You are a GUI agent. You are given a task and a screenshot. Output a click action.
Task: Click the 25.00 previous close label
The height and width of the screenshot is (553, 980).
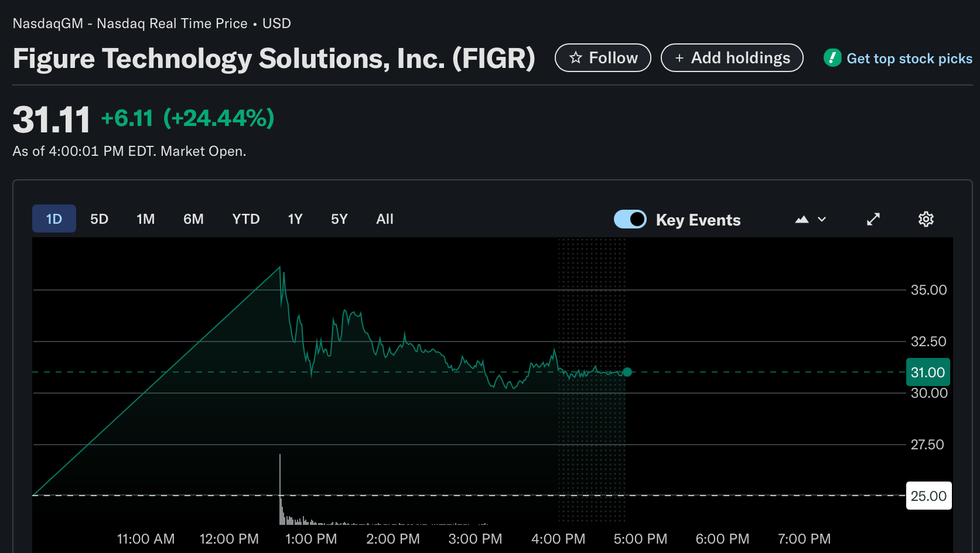[928, 496]
